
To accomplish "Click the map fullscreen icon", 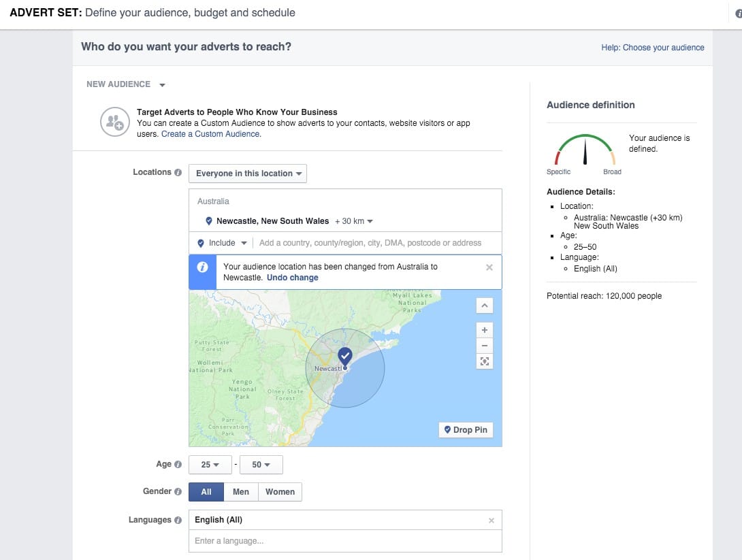I will (485, 361).
